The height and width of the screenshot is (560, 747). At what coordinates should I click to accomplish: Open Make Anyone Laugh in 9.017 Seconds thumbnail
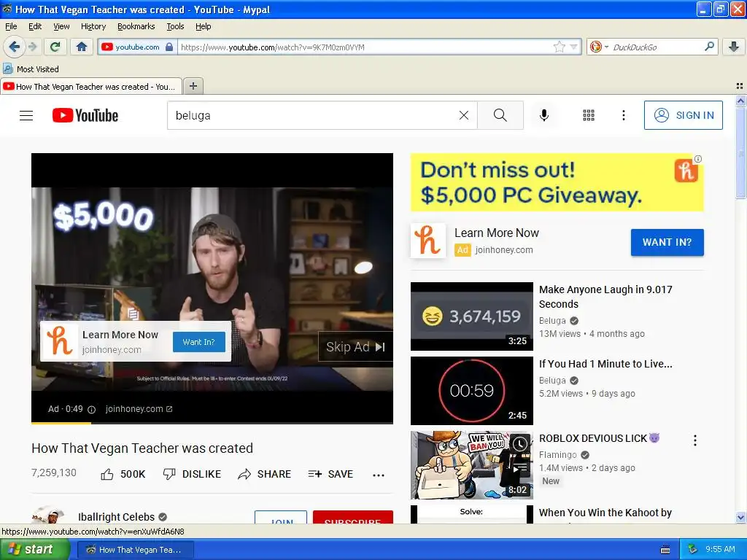click(x=472, y=316)
